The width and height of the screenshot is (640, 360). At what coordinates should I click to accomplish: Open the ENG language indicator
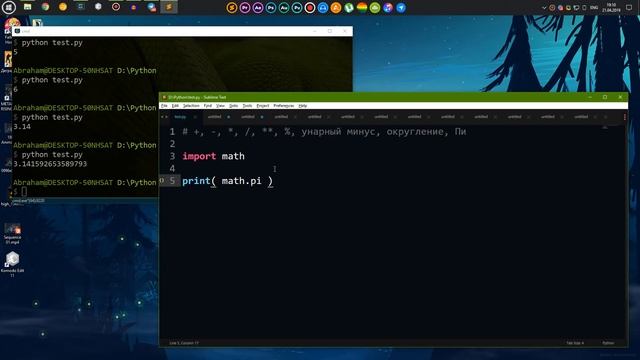point(594,7)
